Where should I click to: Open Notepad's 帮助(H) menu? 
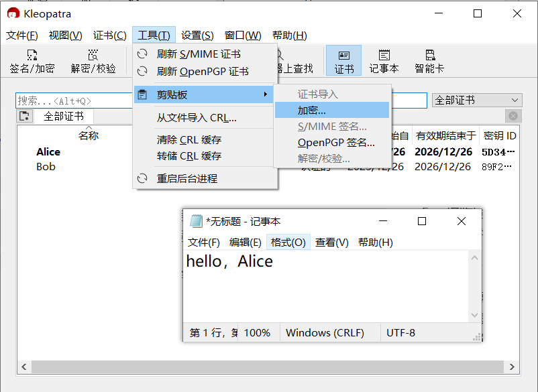pyautogui.click(x=376, y=243)
